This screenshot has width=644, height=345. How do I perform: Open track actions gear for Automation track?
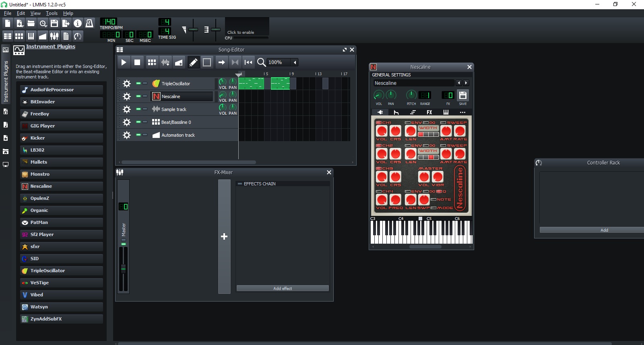[127, 135]
